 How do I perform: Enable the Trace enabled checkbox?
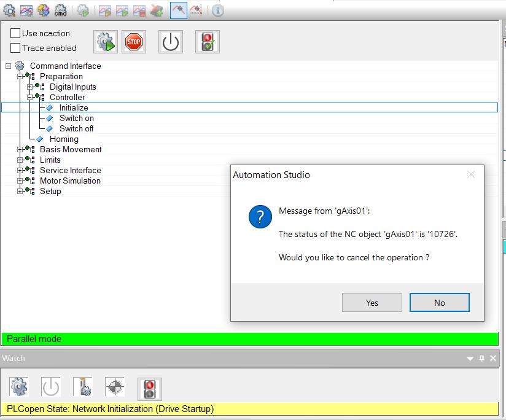pyautogui.click(x=15, y=48)
